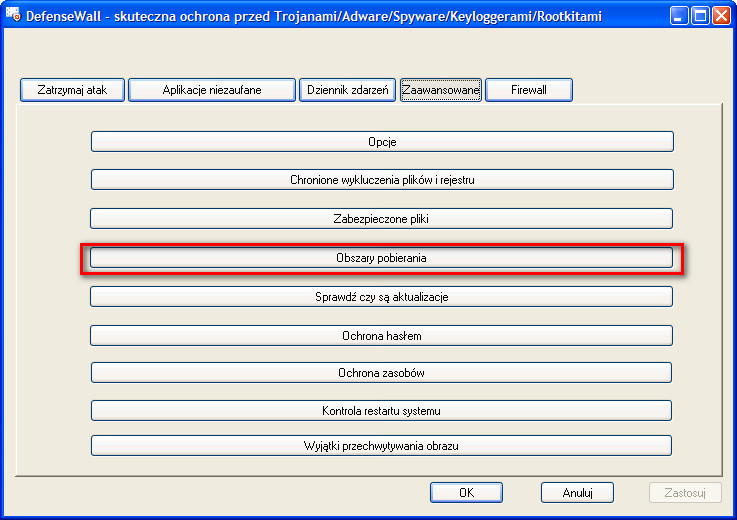Click the DefenseWall shield icon in title bar
Screen dimensions: 737x520
(13, 15)
